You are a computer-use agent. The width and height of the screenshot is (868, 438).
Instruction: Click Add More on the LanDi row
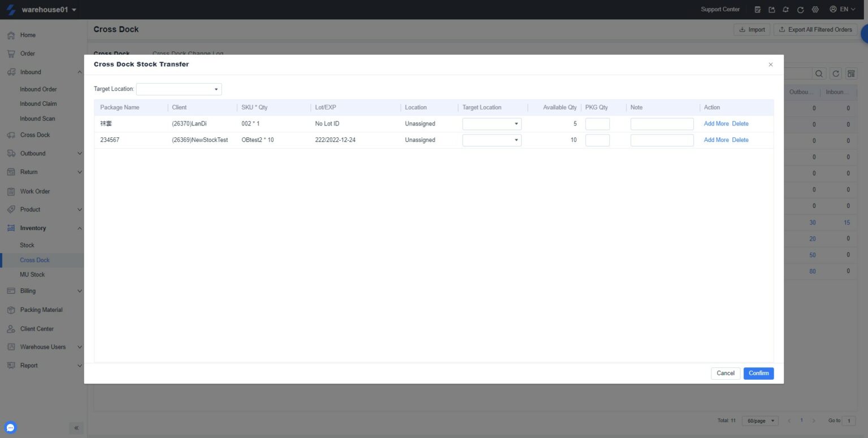pos(715,123)
